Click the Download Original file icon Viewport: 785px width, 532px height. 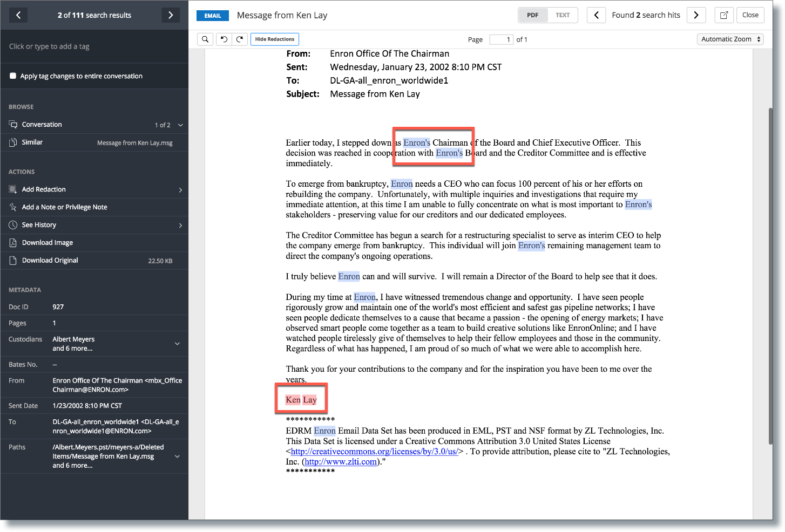(x=13, y=261)
